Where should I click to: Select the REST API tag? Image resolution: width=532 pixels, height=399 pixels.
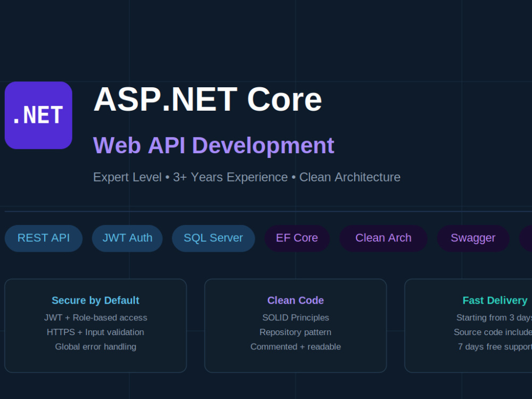pos(44,238)
